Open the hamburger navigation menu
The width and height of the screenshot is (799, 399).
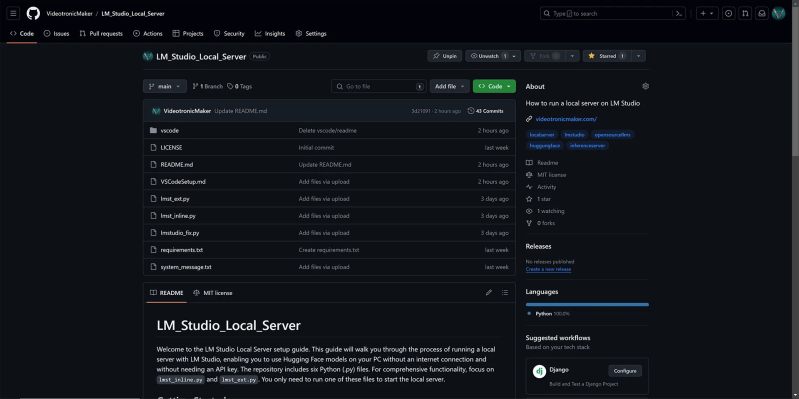tap(13, 14)
